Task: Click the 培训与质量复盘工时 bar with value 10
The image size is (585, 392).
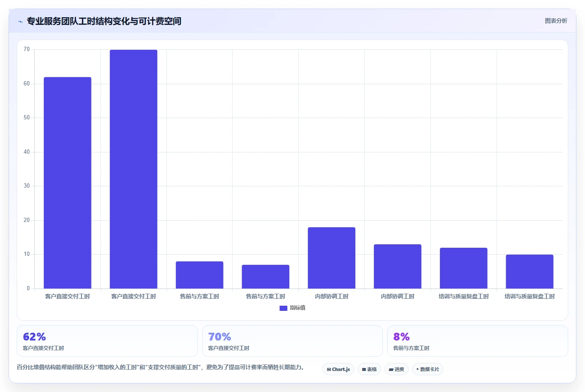Action: click(530, 272)
